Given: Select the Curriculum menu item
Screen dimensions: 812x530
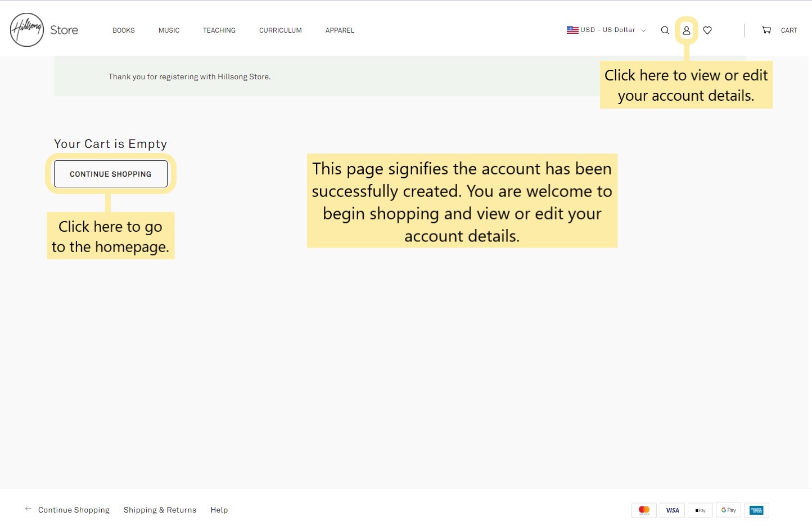Looking at the screenshot, I should pos(280,30).
